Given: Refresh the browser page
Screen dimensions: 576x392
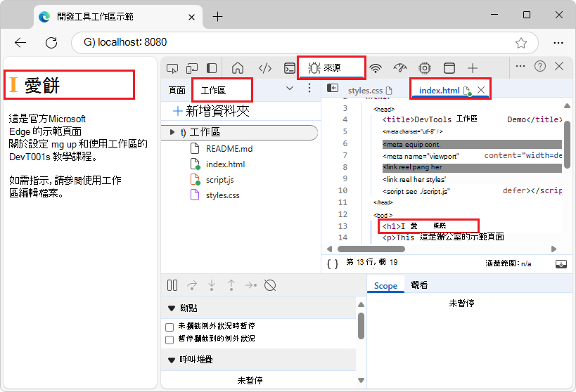Looking at the screenshot, I should pos(51,43).
